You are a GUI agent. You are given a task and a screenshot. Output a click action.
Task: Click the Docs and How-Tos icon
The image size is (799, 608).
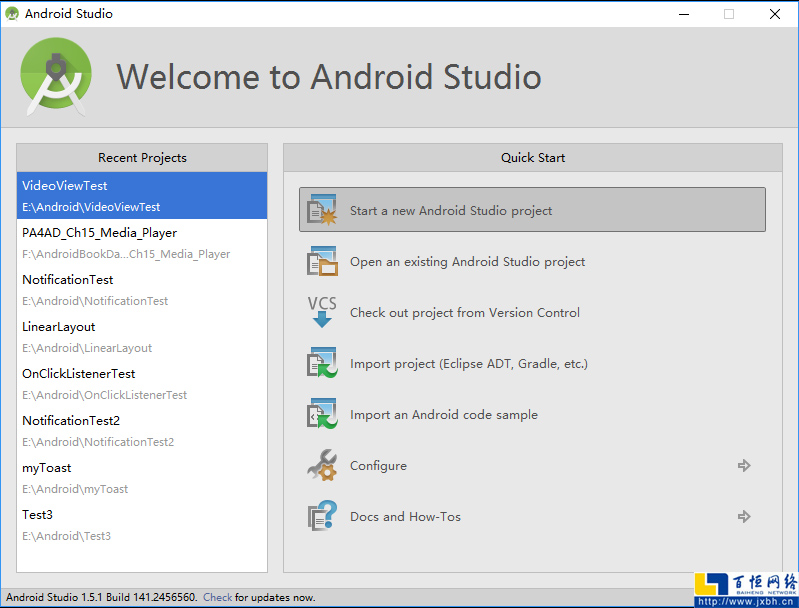click(x=322, y=516)
